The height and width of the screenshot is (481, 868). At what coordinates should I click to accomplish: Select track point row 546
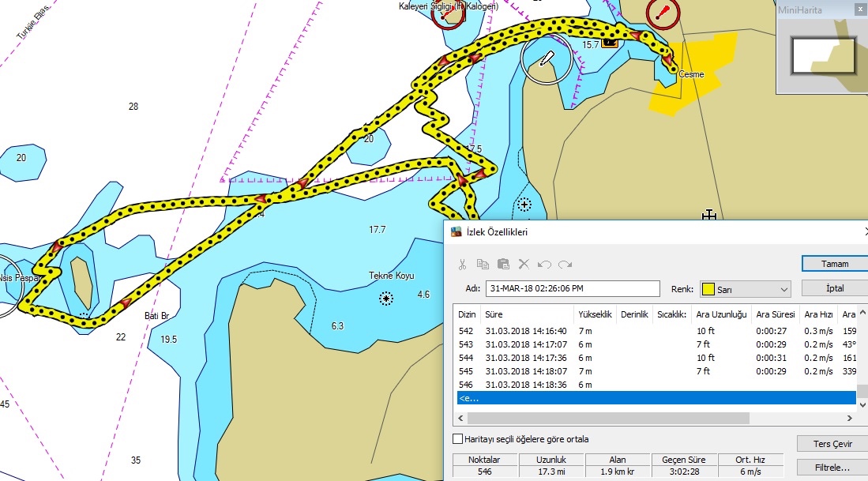(x=656, y=385)
